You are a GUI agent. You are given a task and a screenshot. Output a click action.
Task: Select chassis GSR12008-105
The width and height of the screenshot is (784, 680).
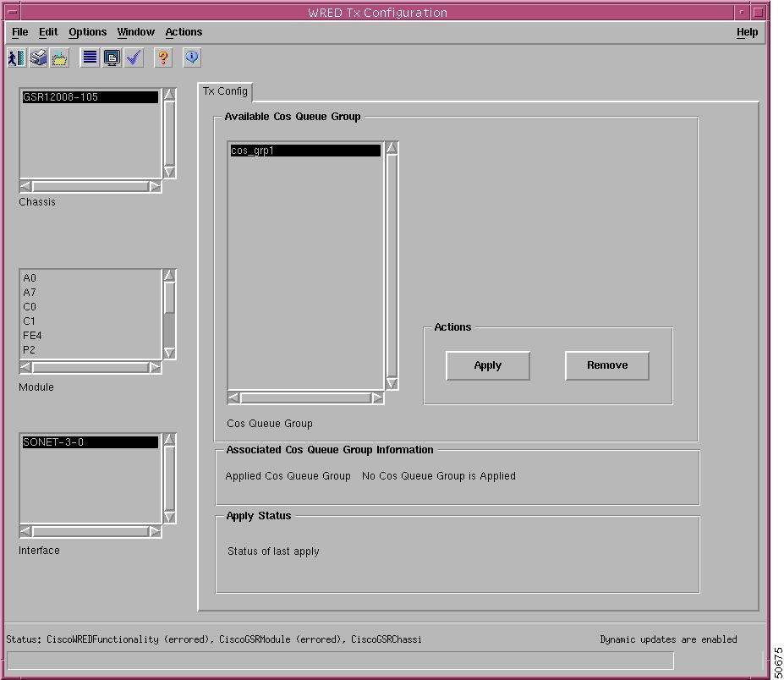90,97
